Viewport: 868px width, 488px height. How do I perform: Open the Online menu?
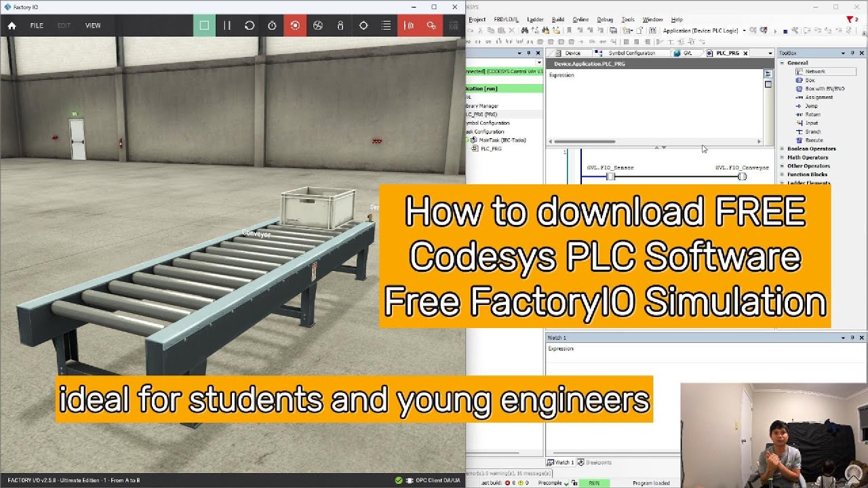(580, 20)
